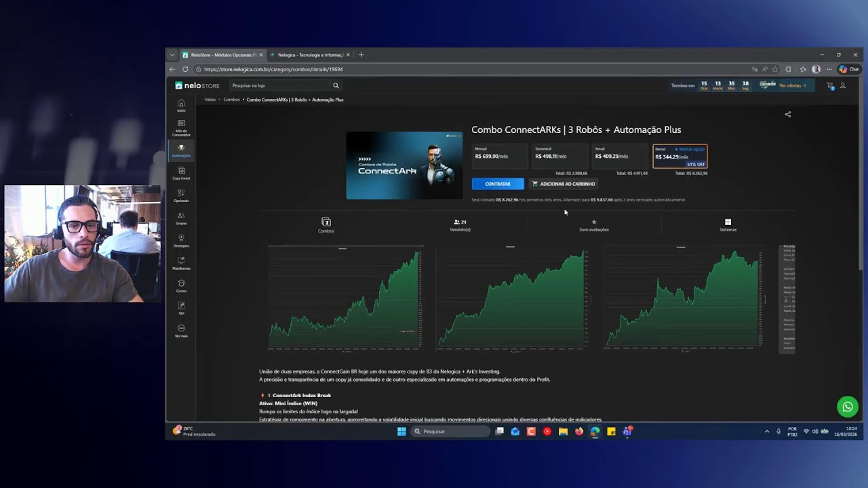Open the browser favorites list icon
The width and height of the screenshot is (868, 488).
tap(803, 69)
